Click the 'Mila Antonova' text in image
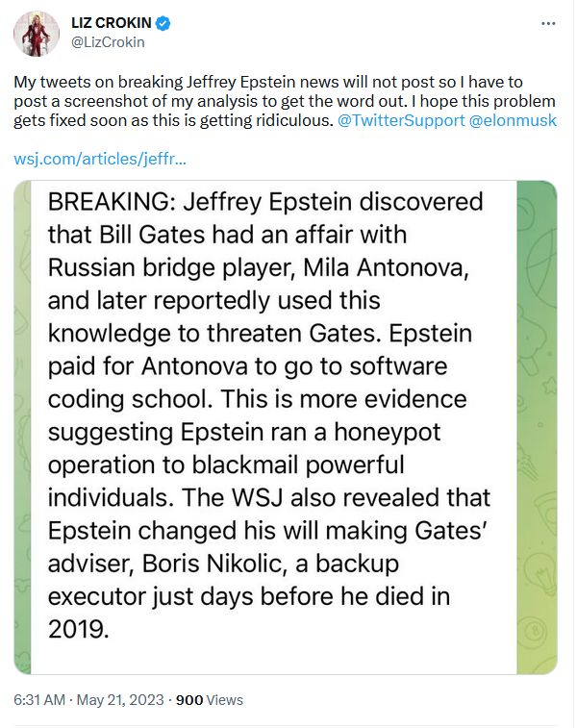 pyautogui.click(x=386, y=268)
